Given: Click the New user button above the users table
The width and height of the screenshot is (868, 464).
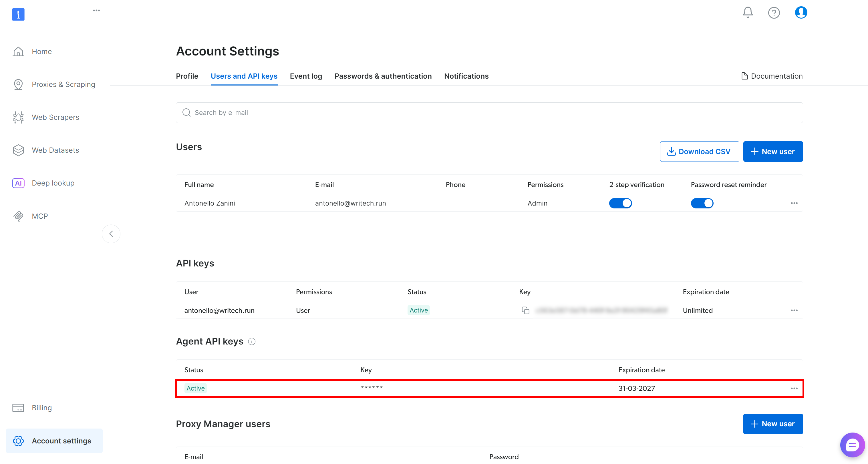Looking at the screenshot, I should [773, 152].
